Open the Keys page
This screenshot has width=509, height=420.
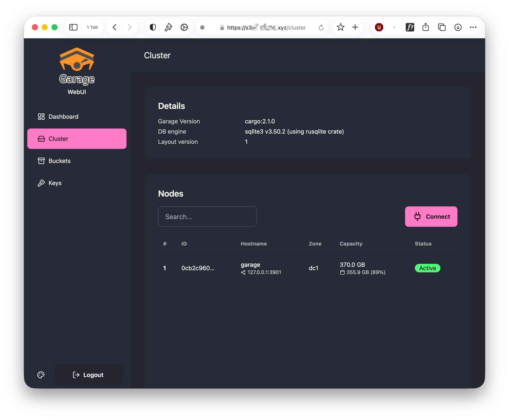pyautogui.click(x=77, y=183)
